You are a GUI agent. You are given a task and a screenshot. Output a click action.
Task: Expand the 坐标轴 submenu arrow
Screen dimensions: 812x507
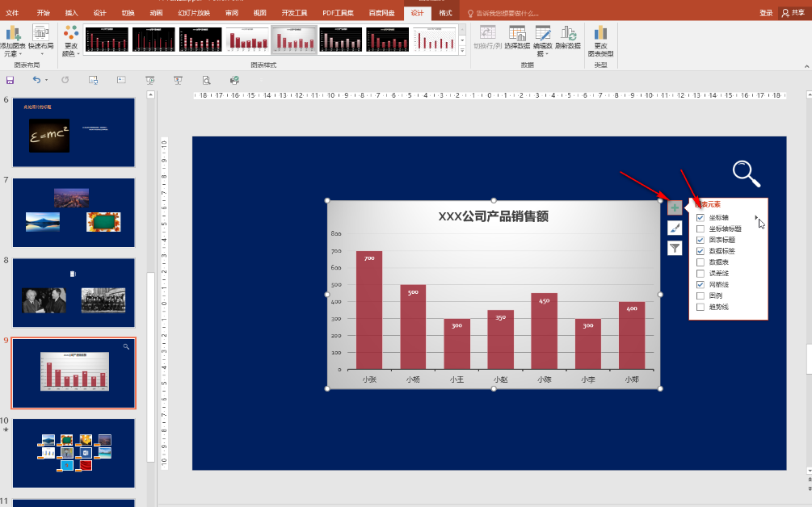[x=756, y=218]
